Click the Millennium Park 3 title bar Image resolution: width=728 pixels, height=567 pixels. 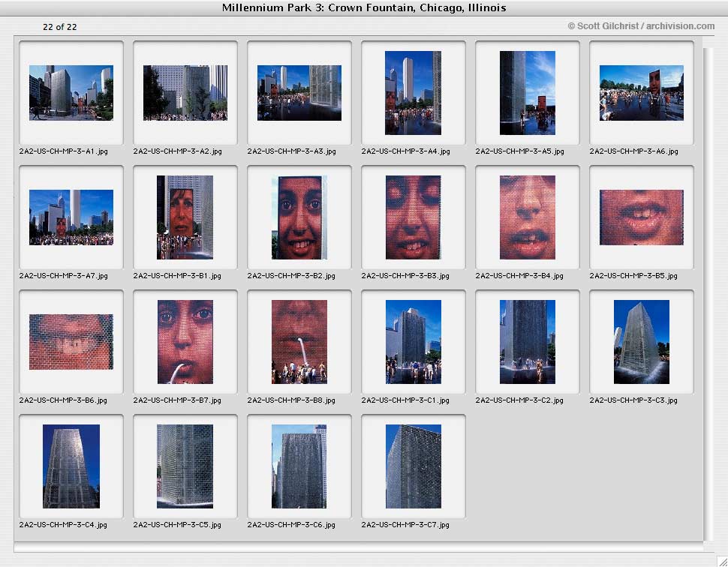tap(364, 8)
